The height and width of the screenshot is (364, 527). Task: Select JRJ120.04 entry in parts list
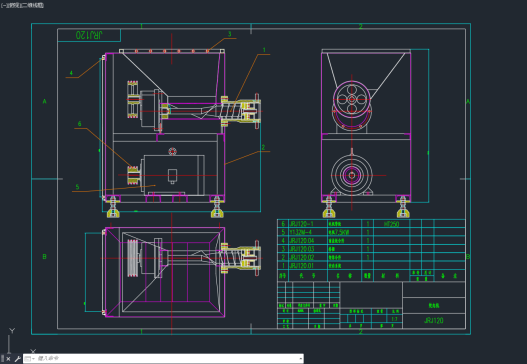click(x=301, y=241)
